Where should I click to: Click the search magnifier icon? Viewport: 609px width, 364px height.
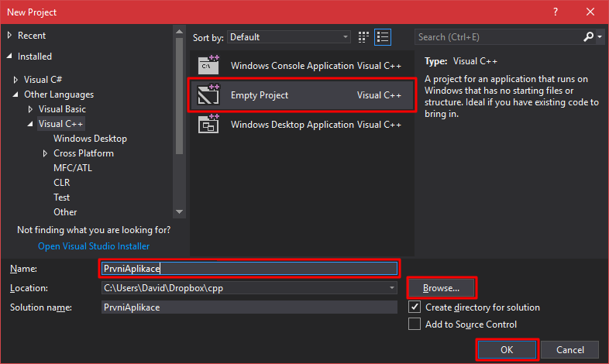tap(588, 37)
